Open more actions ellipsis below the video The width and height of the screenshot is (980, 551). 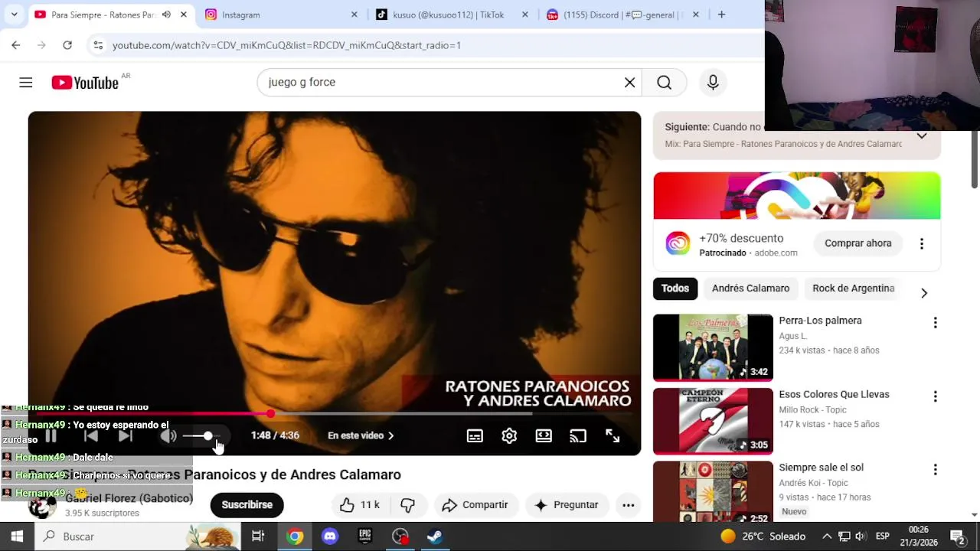[x=628, y=505]
